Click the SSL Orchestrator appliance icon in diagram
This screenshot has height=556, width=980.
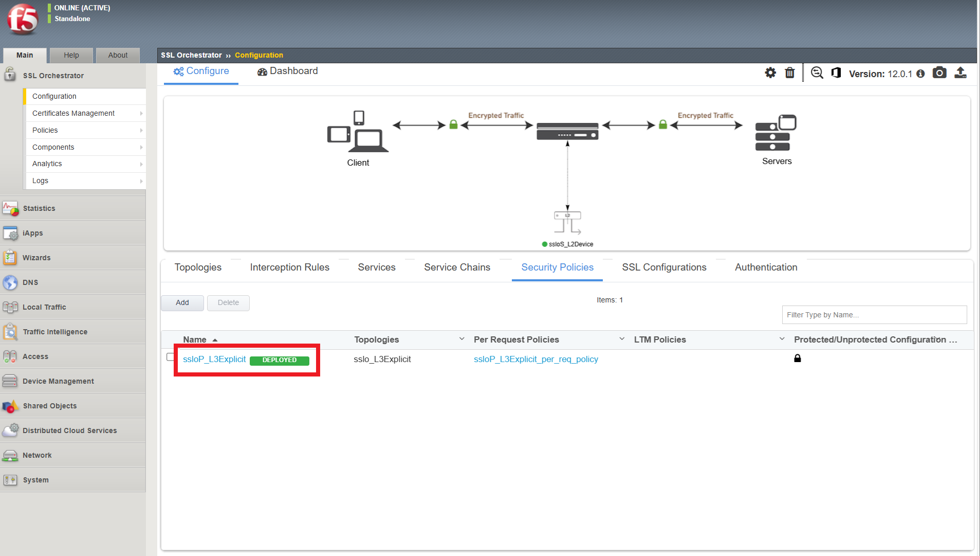[x=567, y=131]
